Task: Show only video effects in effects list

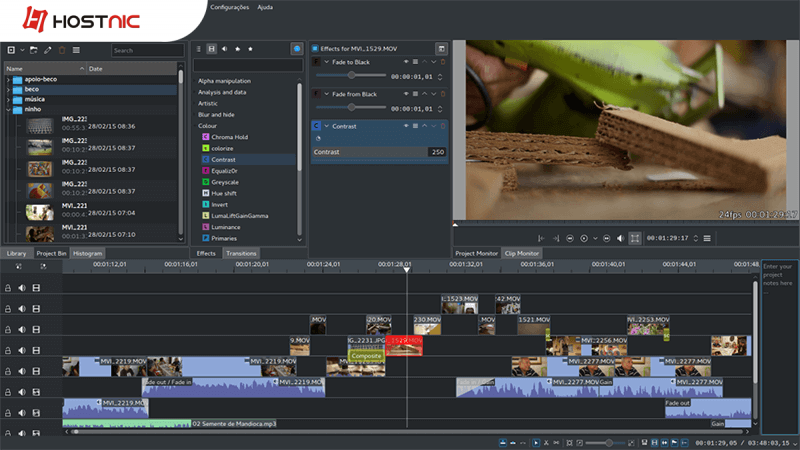Action: point(211,49)
